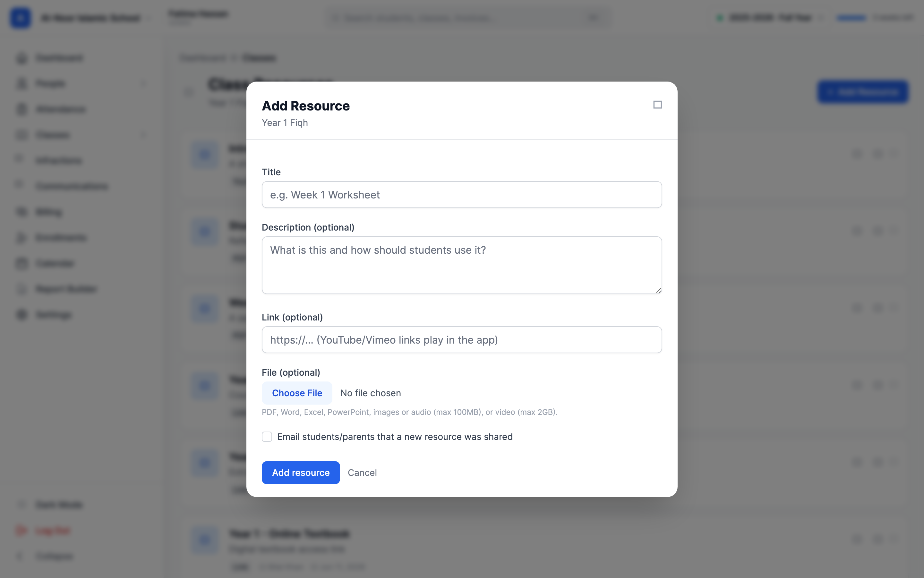Click the blurred Add Resource page button
Screen dimensions: 924x578
pos(862,92)
